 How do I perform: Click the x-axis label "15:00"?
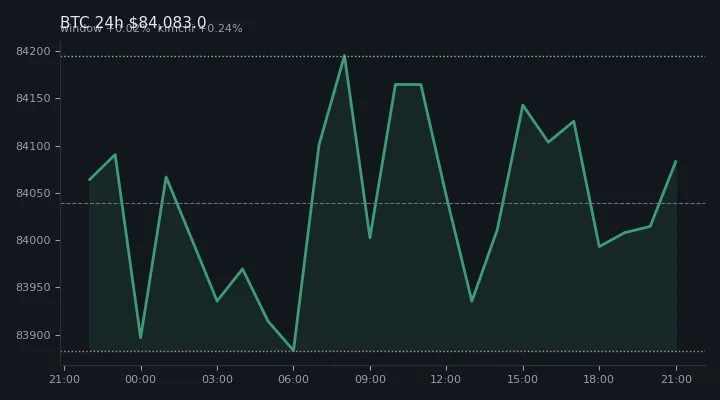(x=523, y=379)
